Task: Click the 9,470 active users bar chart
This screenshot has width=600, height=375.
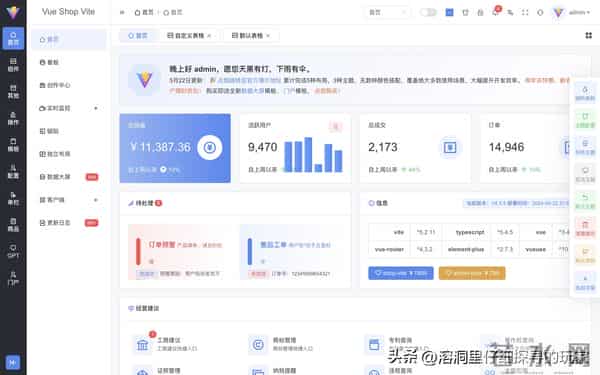Action: point(313,154)
